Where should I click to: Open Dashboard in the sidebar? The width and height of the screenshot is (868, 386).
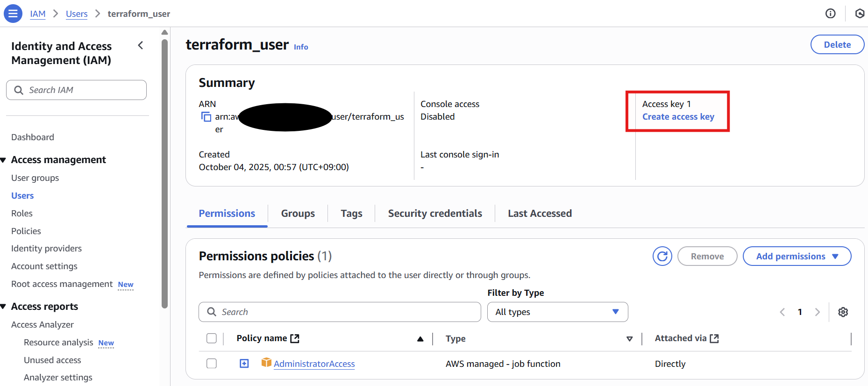(33, 137)
